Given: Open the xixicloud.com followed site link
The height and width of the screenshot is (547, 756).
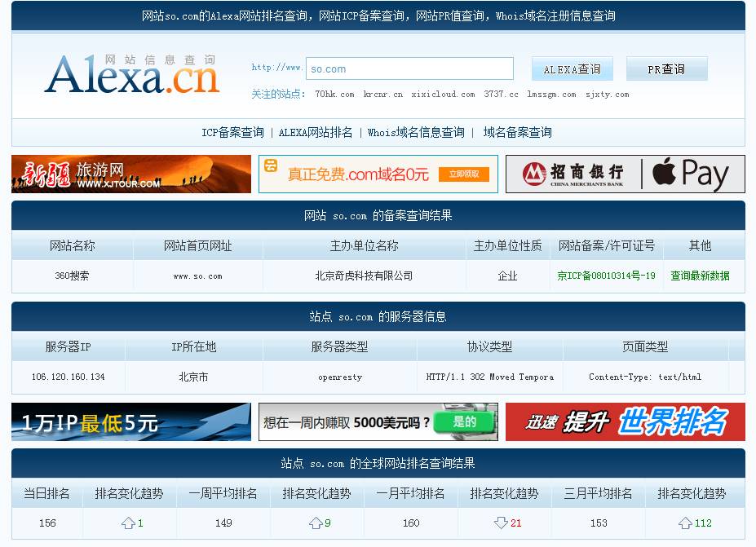Looking at the screenshot, I should (x=443, y=94).
